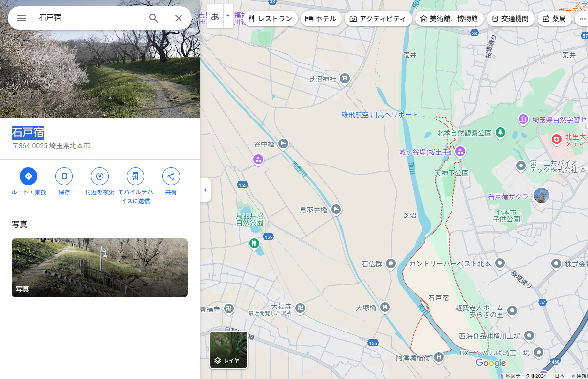Open the hamburger main menu
Image resolution: width=588 pixels, height=379 pixels.
click(22, 18)
